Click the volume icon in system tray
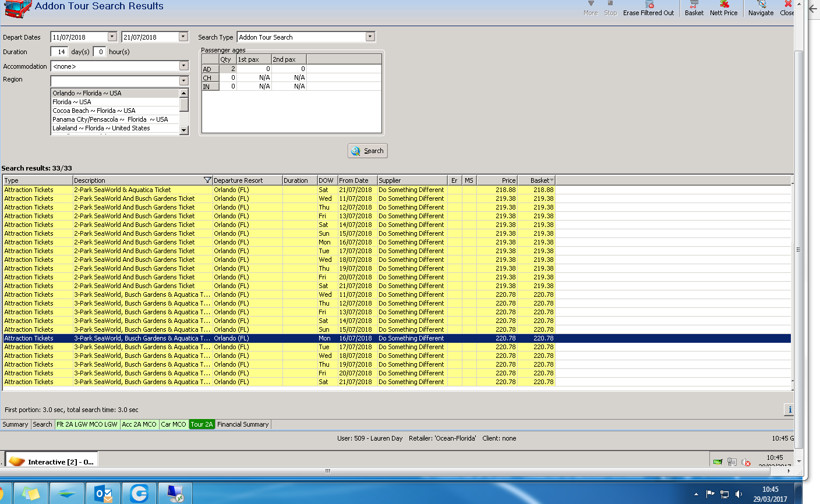The image size is (820, 504). 738,494
